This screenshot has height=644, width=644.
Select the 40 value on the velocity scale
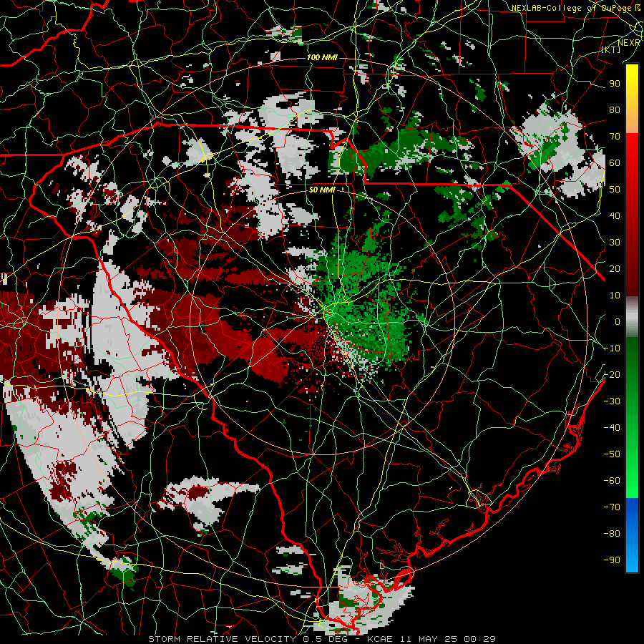[x=615, y=216]
